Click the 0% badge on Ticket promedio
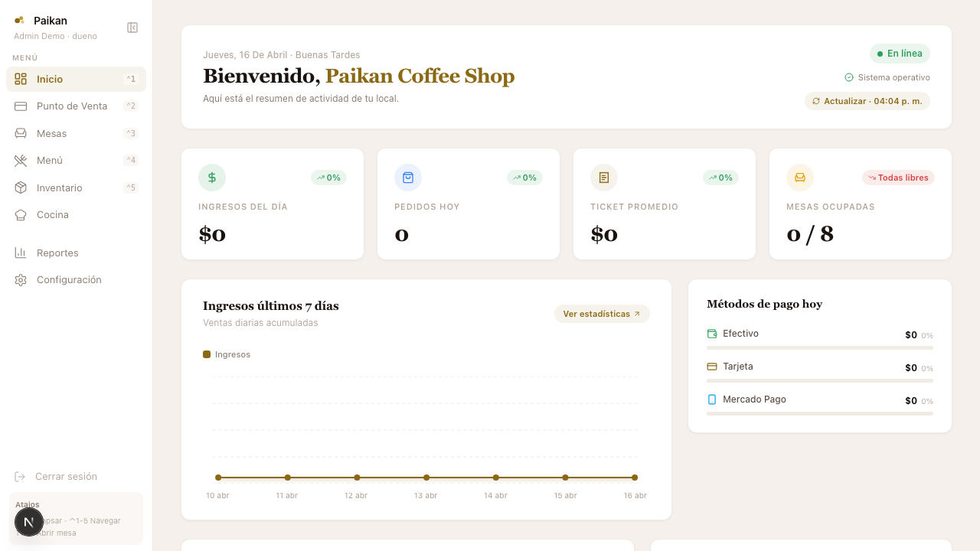Viewport: 980px width, 551px height. point(720,178)
